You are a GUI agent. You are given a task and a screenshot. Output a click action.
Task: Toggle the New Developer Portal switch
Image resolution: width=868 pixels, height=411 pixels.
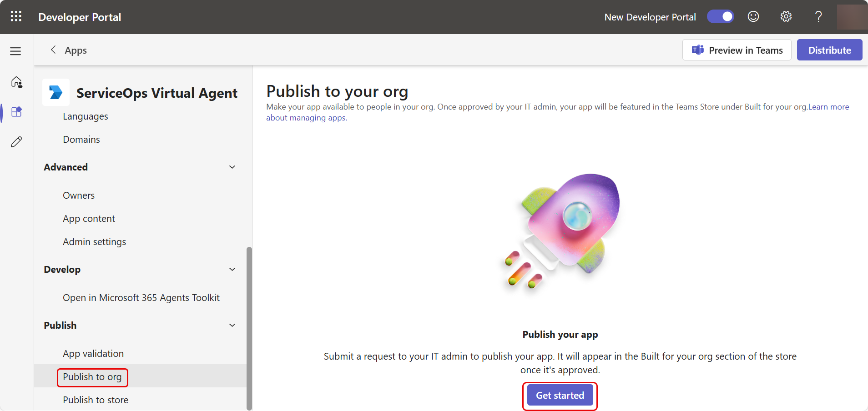[720, 17]
